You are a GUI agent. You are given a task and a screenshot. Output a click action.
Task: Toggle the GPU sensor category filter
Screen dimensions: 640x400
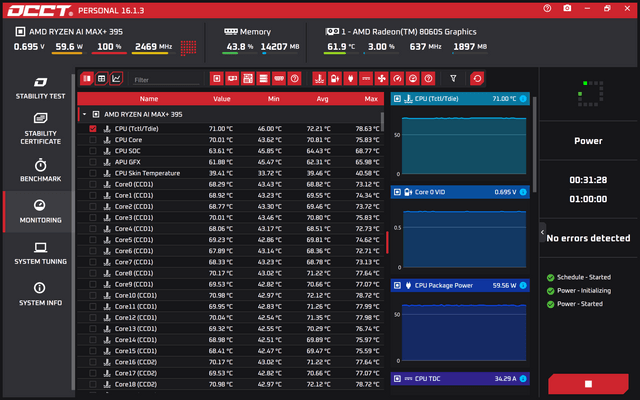coord(232,78)
